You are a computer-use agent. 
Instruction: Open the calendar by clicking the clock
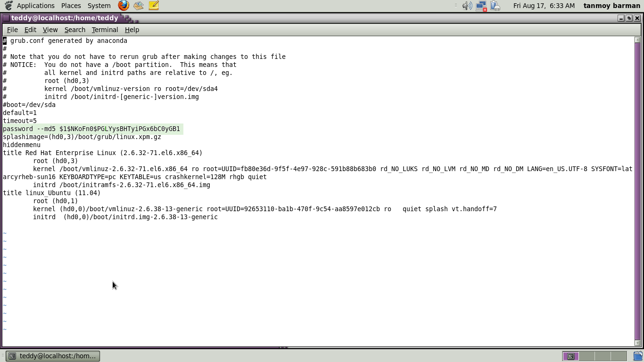[x=544, y=6]
